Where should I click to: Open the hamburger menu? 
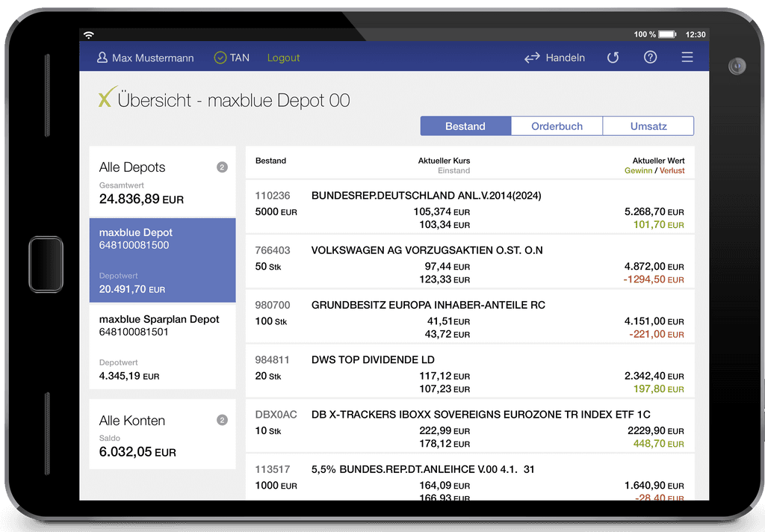(x=687, y=57)
